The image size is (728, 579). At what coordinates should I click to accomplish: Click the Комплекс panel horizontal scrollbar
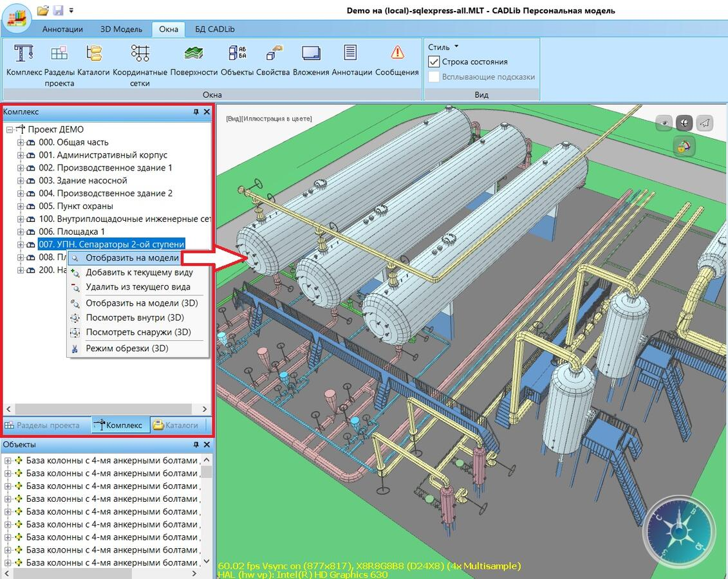(103, 409)
